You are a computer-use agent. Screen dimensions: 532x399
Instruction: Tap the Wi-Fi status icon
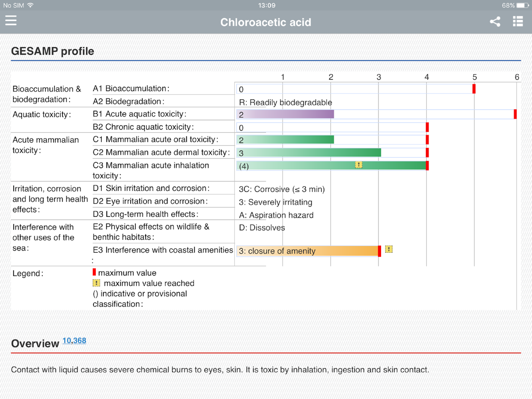[30, 5]
